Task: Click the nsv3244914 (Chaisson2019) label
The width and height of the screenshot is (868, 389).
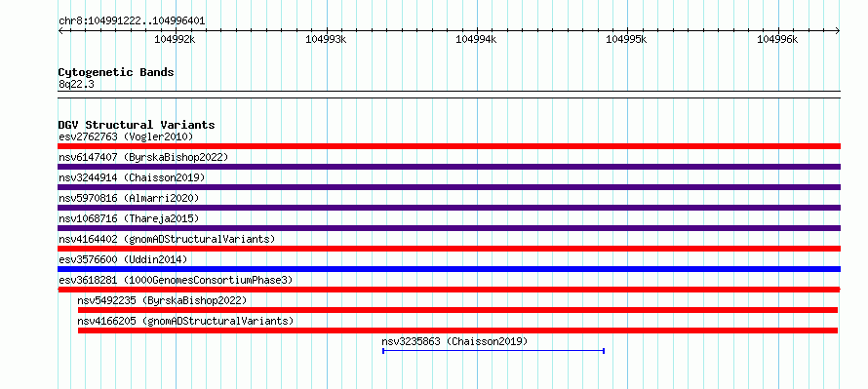Action: click(132, 177)
